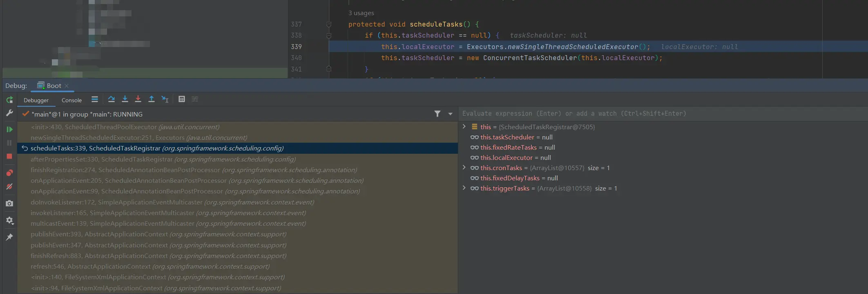Select frame scheduleTasks:339 ScheduledTaskRegistrar
868x294 pixels.
coord(237,148)
